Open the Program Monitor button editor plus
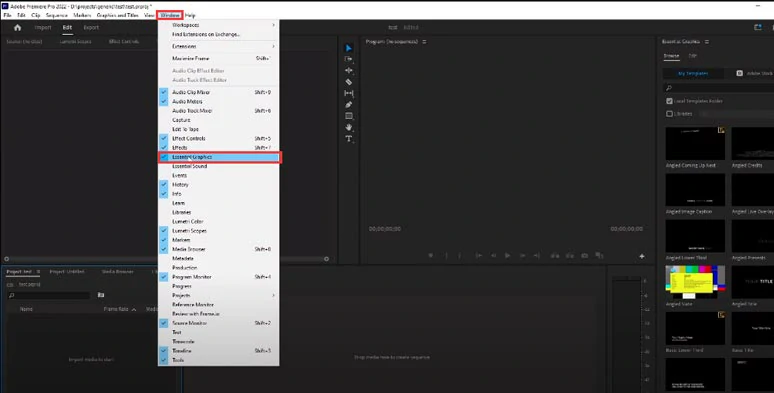This screenshot has width=774, height=393. [x=642, y=256]
